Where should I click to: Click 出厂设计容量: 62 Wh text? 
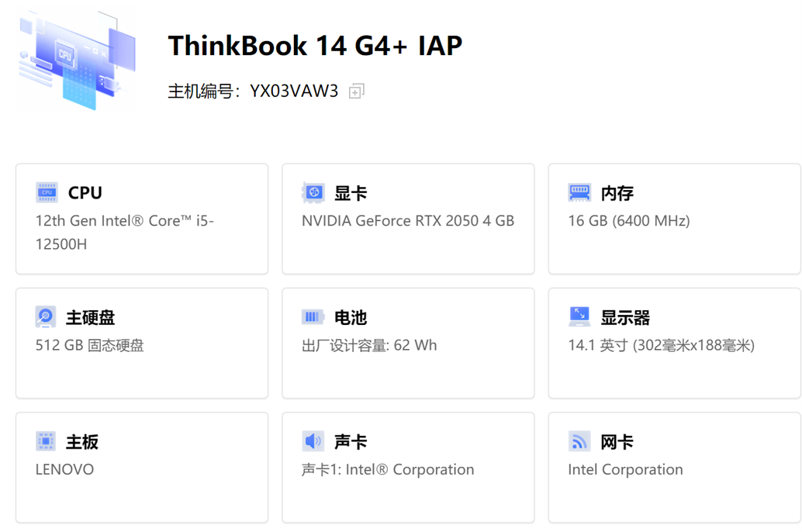369,345
